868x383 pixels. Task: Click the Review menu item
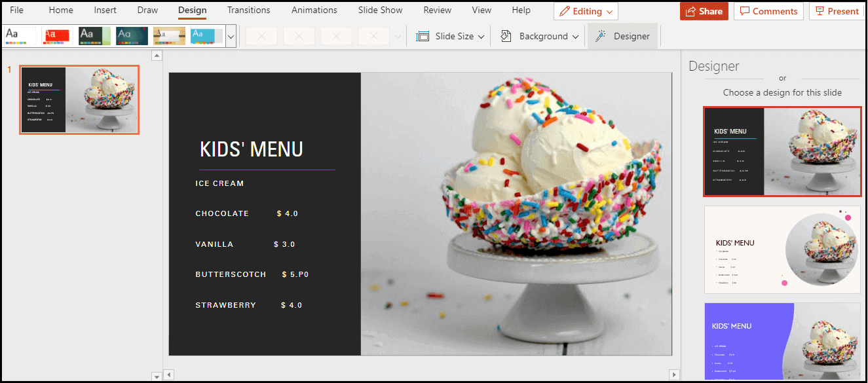click(x=437, y=10)
